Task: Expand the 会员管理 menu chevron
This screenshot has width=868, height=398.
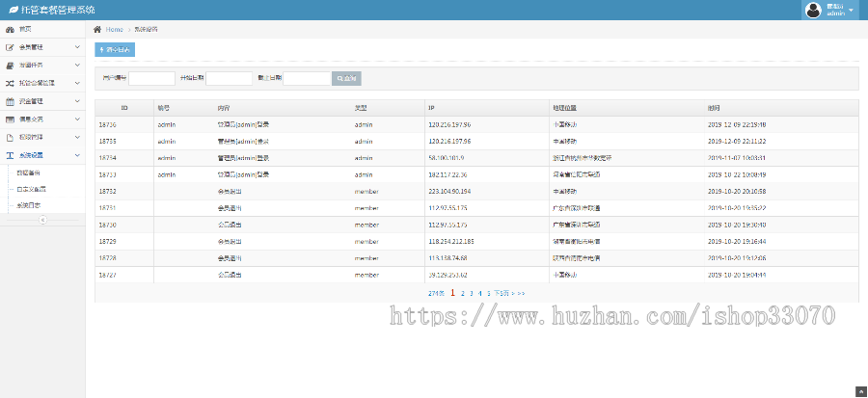Action: 77,47
